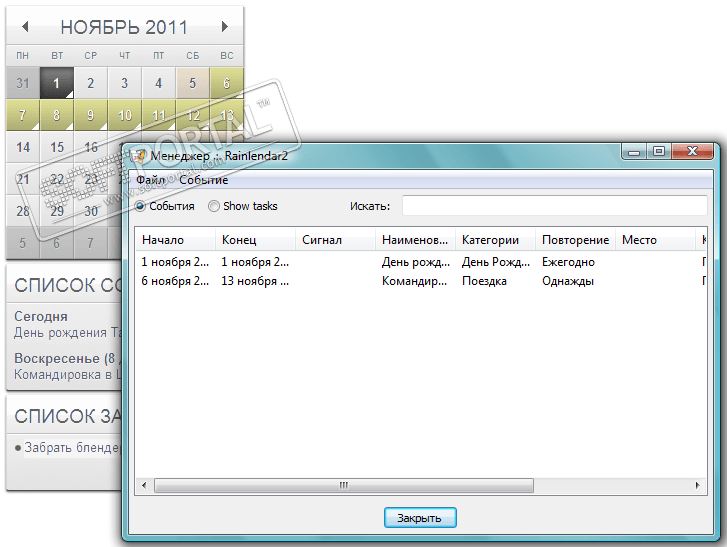Click the Ежегодно repetition cell

[x=568, y=262]
